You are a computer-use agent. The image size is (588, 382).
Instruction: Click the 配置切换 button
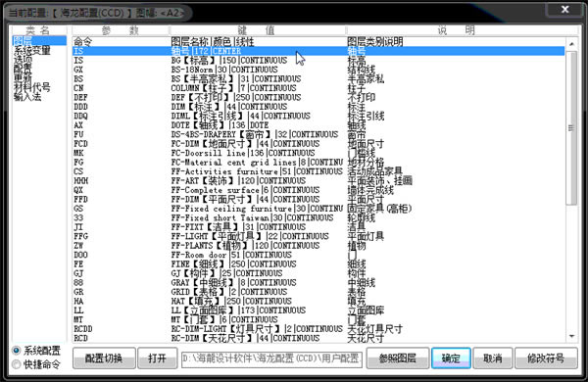click(x=104, y=358)
